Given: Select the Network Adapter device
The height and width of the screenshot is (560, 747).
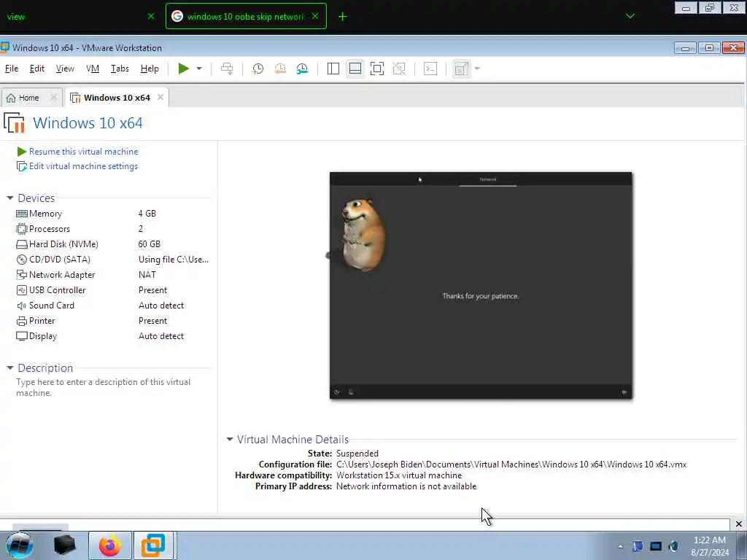Looking at the screenshot, I should [112, 275].
